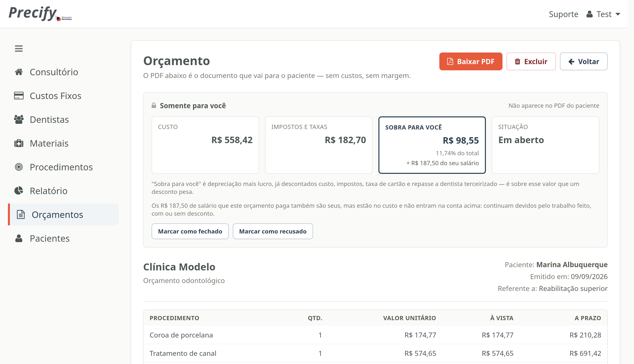Open the Dentistas section
The height and width of the screenshot is (364, 634).
click(63, 120)
